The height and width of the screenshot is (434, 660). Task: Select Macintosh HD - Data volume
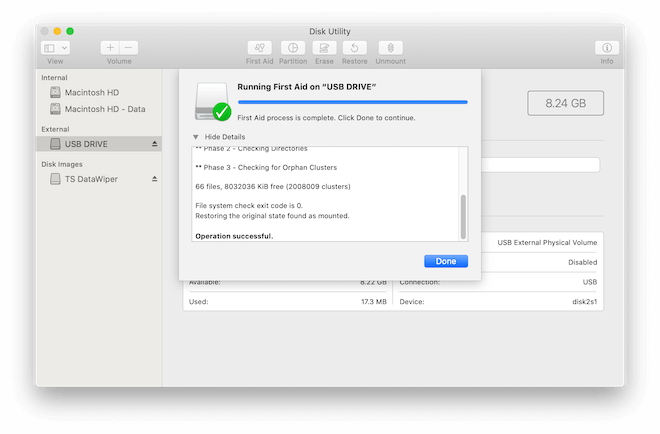point(105,109)
